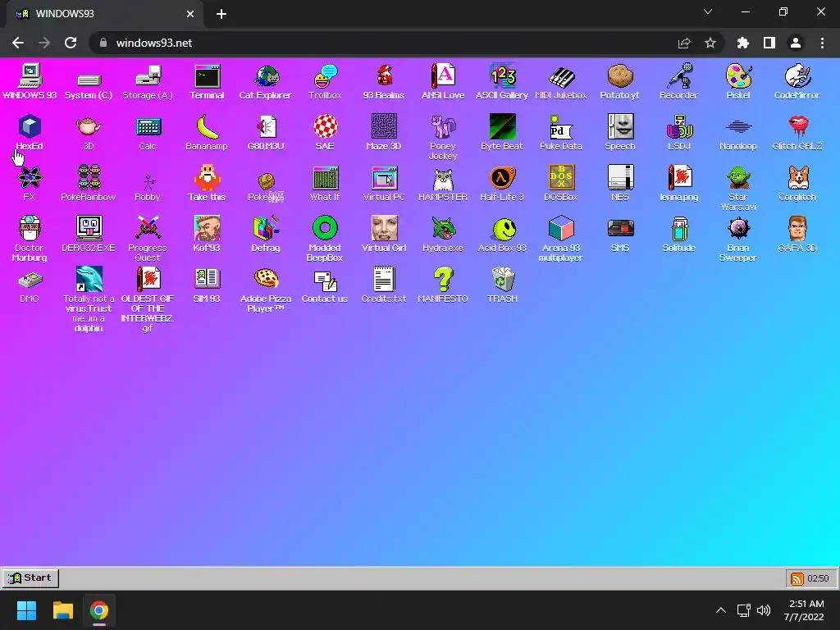Open ANSI Love icon
This screenshot has height=630, width=840.
[442, 81]
